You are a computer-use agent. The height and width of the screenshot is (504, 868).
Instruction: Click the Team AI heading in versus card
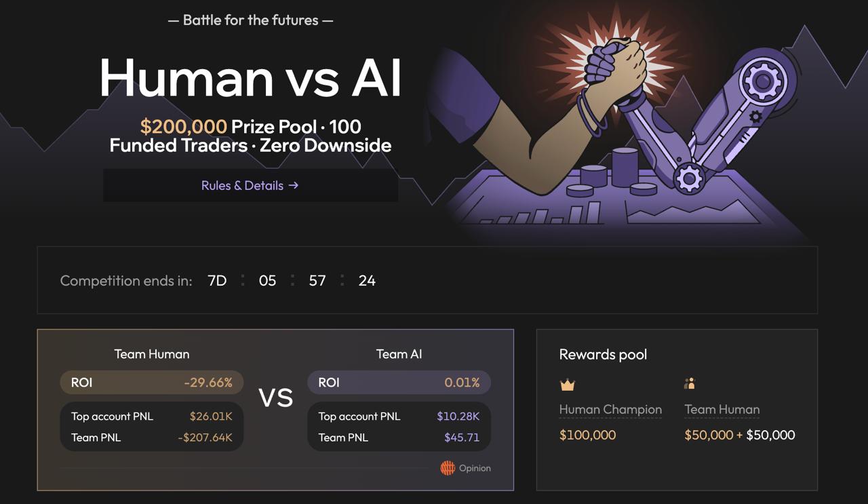pos(399,354)
